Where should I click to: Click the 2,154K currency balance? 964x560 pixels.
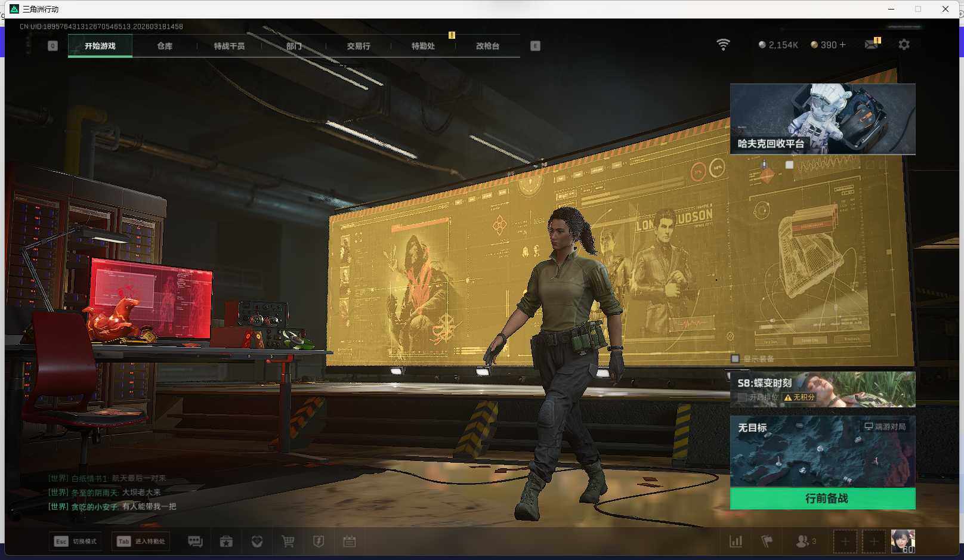(x=778, y=45)
